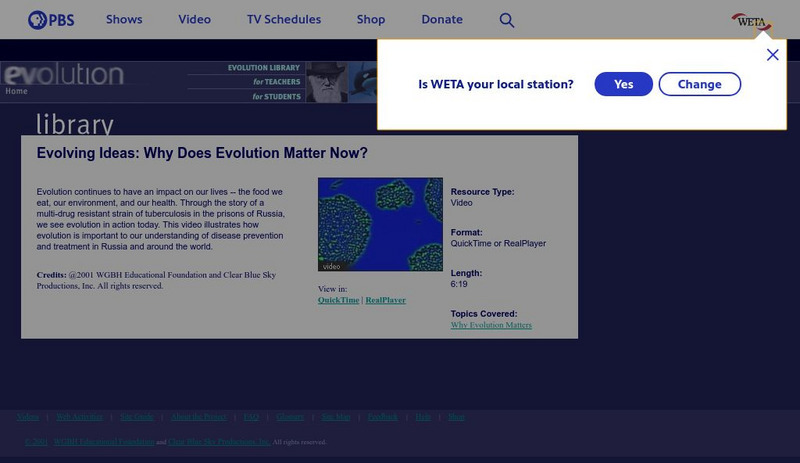Click the Darwin portrait image

click(327, 82)
